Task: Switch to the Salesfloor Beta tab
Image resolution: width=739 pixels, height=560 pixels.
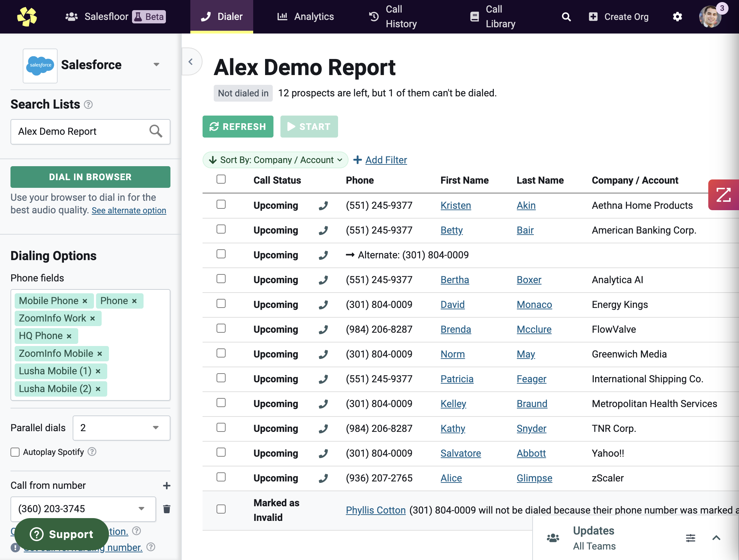Action: coord(116,17)
